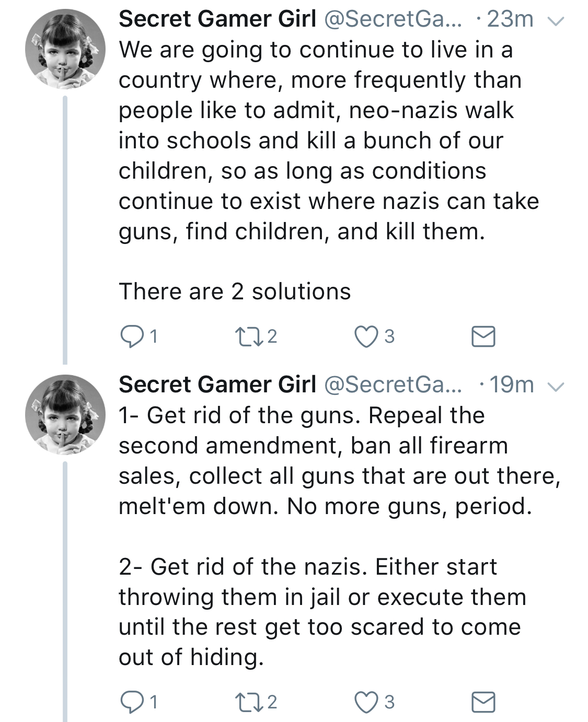Share the 23m tweet via direct message
Viewport: 588px width, 722px height.
(483, 336)
